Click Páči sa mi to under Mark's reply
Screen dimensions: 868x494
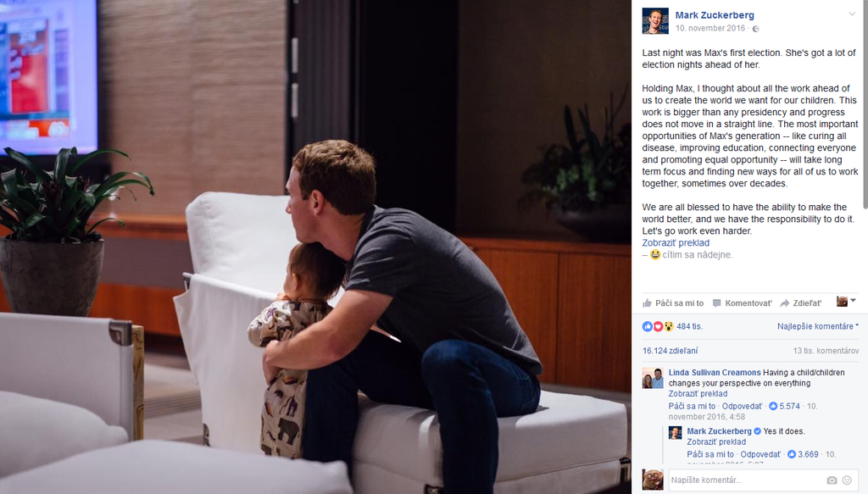pyautogui.click(x=710, y=454)
